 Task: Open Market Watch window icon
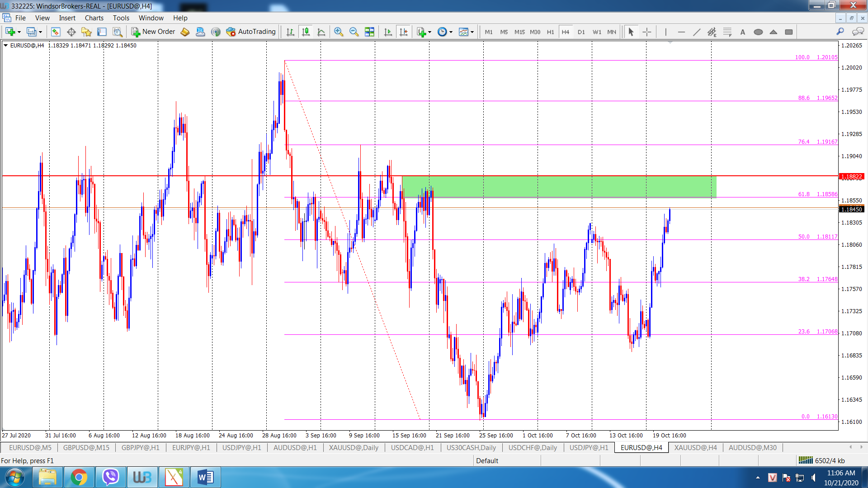pyautogui.click(x=56, y=32)
